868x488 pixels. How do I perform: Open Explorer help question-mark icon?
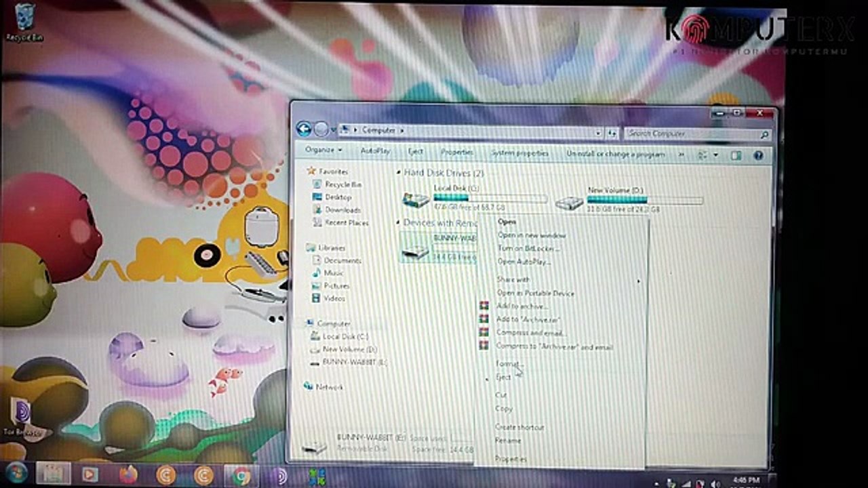point(758,155)
